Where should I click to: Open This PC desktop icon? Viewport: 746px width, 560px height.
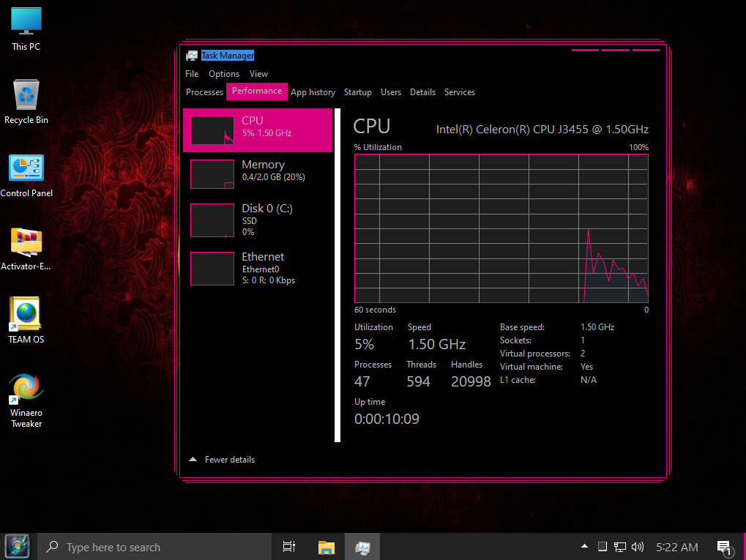point(26,29)
